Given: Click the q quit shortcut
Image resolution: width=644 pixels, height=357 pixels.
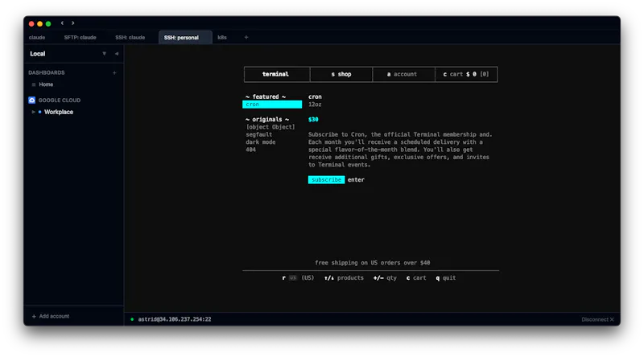Looking at the screenshot, I should pyautogui.click(x=446, y=278).
